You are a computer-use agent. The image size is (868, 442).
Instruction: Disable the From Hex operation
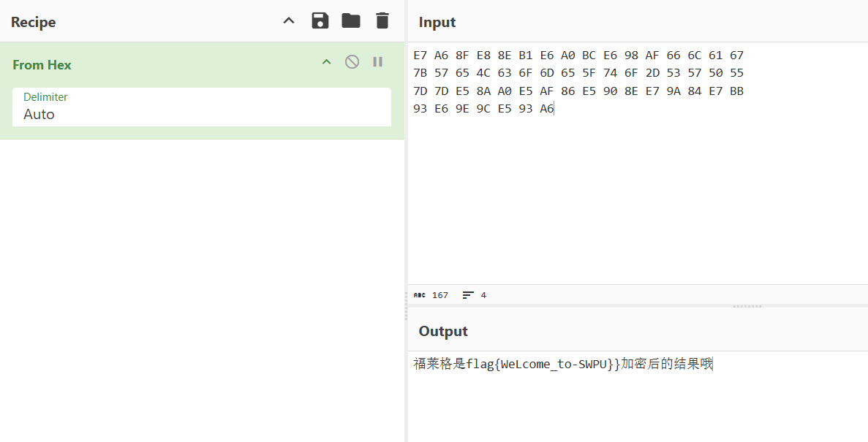click(352, 62)
